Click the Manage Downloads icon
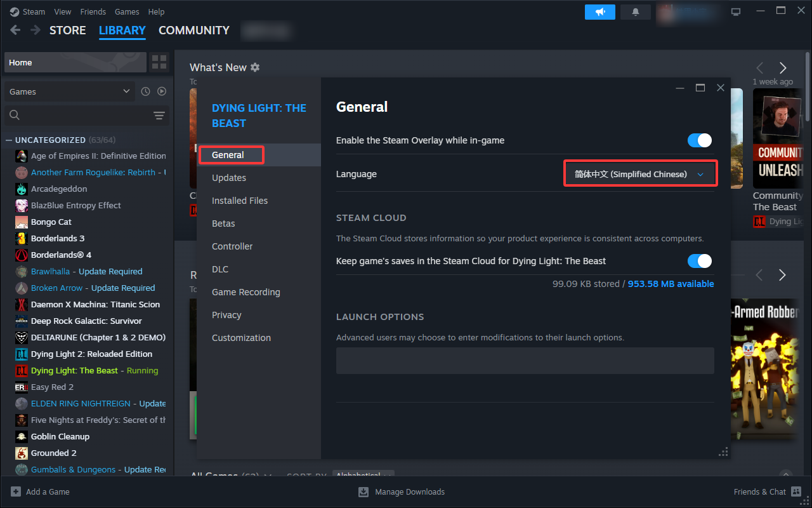Screen dimensions: 812x508 coord(363,491)
